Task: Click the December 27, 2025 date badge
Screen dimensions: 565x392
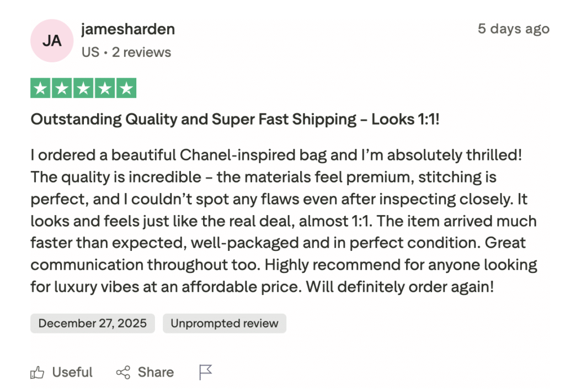Action: click(x=93, y=324)
